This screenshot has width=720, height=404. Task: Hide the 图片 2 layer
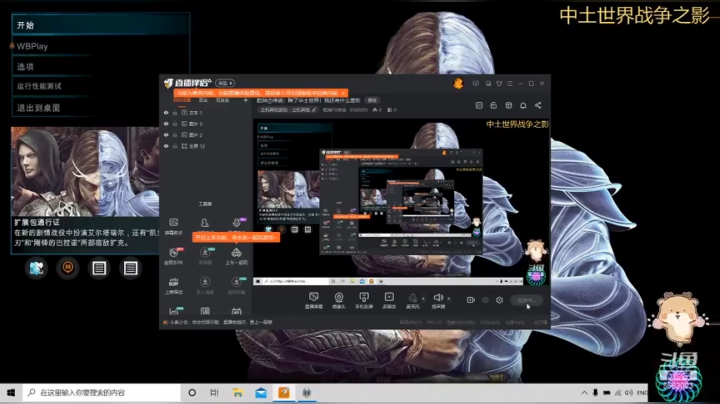click(166, 135)
